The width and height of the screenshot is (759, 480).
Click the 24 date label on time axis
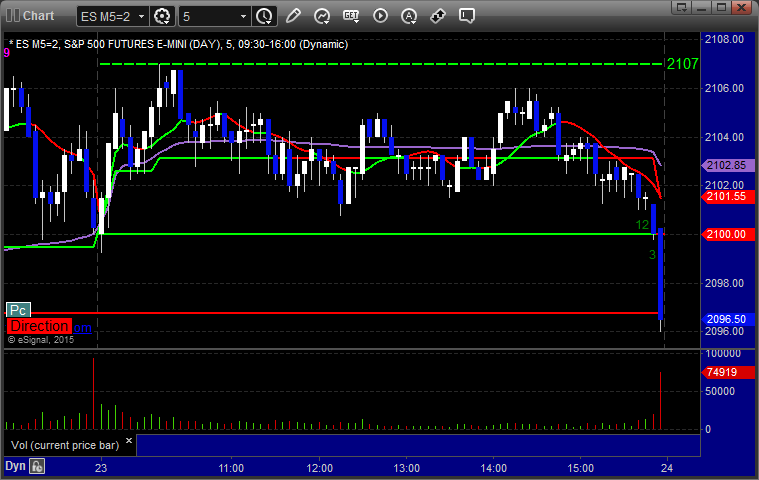click(667, 468)
